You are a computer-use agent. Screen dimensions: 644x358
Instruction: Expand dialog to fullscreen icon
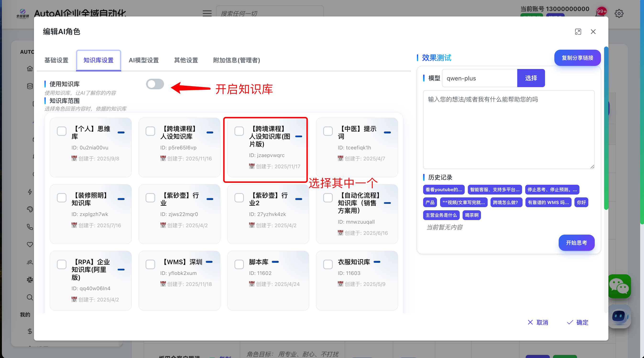pos(578,32)
